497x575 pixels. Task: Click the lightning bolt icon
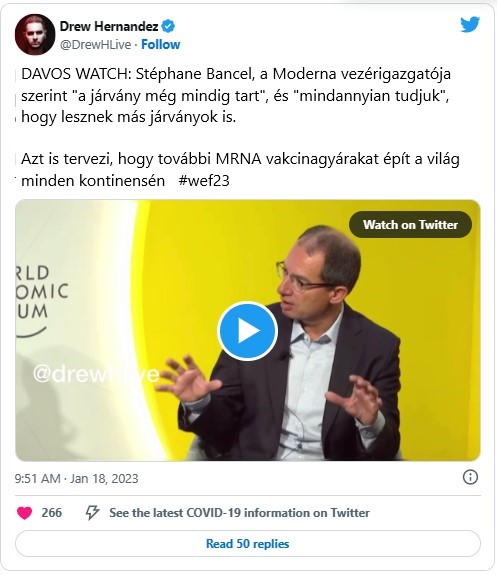coord(92,513)
